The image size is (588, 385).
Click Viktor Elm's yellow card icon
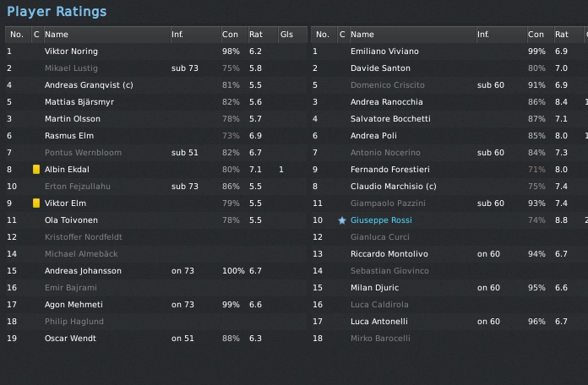(36, 203)
